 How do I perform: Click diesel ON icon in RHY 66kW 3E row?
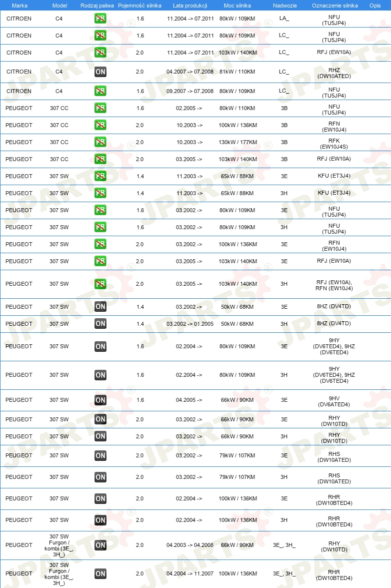tap(100, 419)
